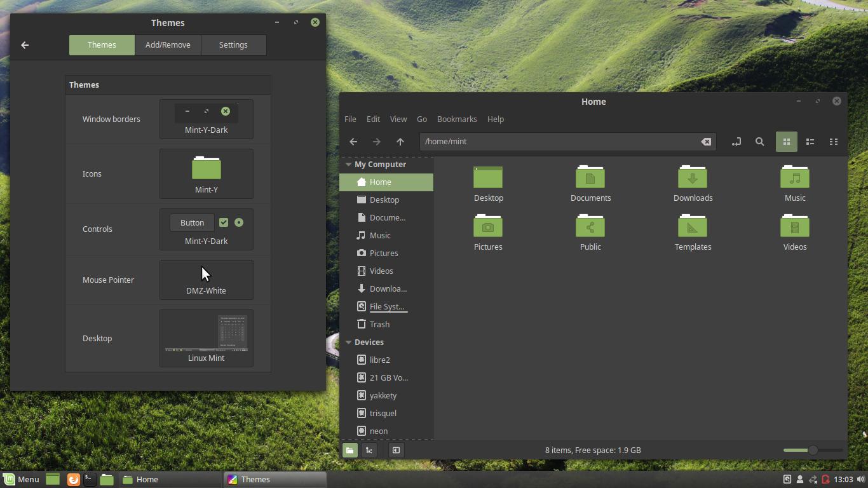Select Pictures in the sidebar
This screenshot has width=868, height=488.
[386, 254]
